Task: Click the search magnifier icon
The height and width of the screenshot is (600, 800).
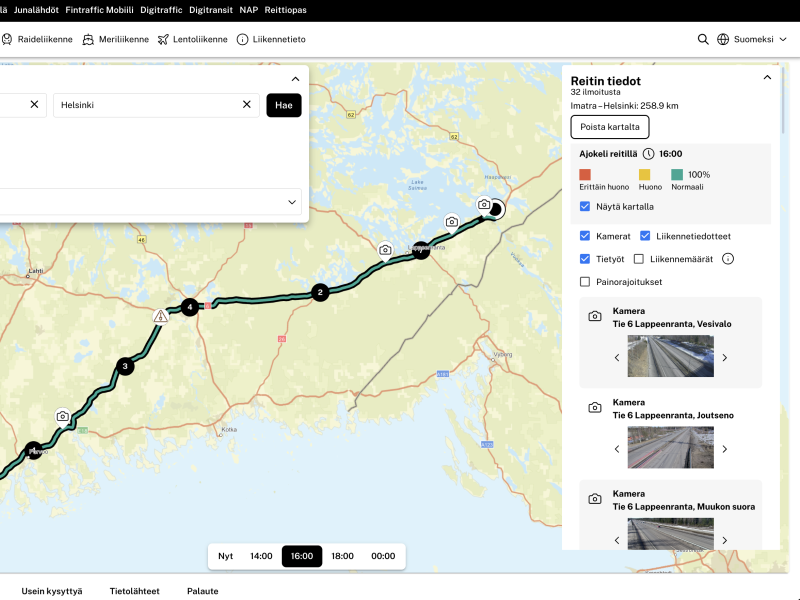Action: [703, 39]
